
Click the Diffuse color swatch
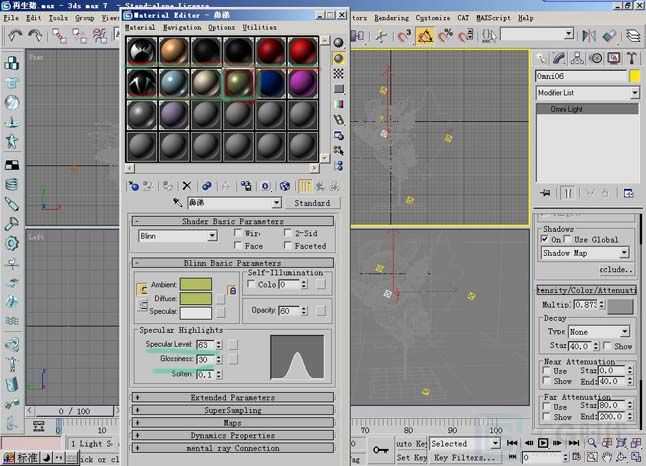click(x=196, y=298)
